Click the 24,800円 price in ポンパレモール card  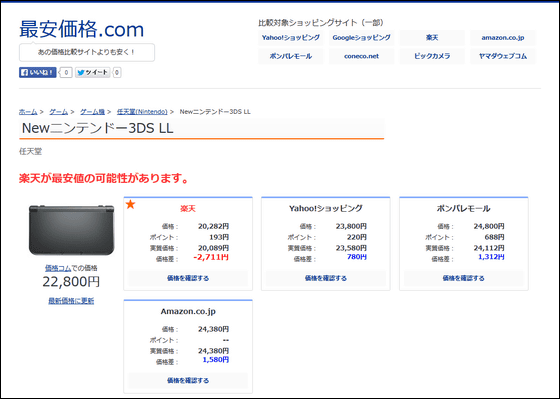coord(489,226)
